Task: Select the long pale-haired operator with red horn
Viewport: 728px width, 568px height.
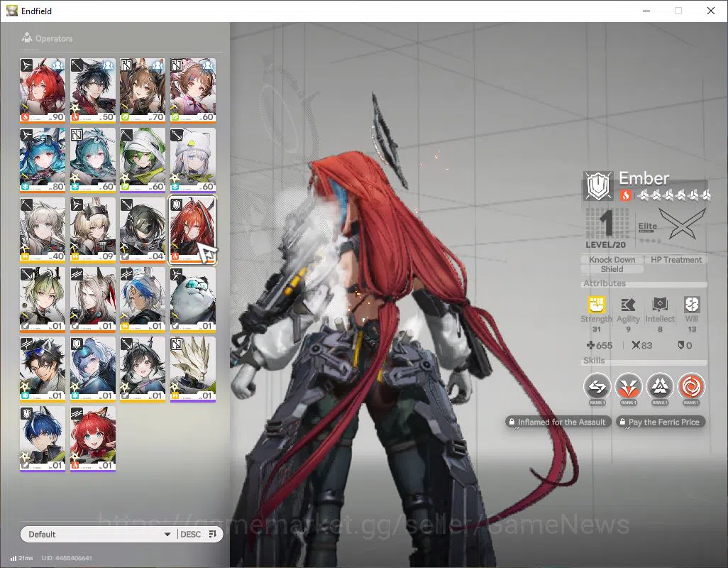Action: click(92, 300)
